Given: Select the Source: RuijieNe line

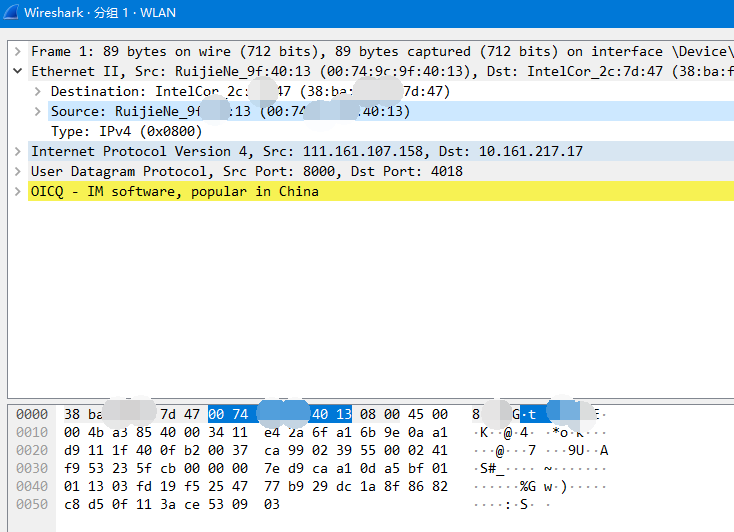Looking at the screenshot, I should (391, 111).
